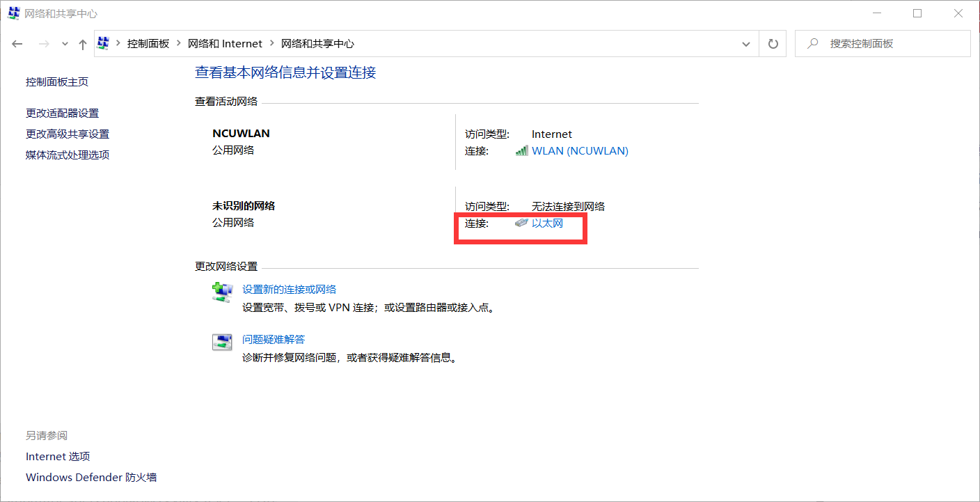Open 更改高级共享设置

(x=68, y=134)
